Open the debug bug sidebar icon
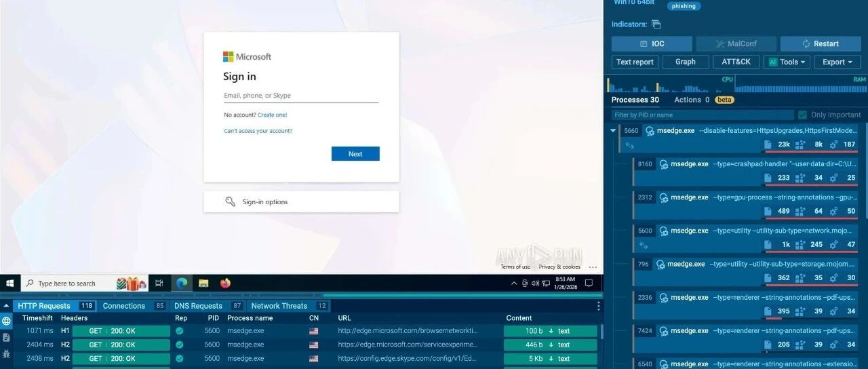This screenshot has width=868, height=369. (x=6, y=353)
